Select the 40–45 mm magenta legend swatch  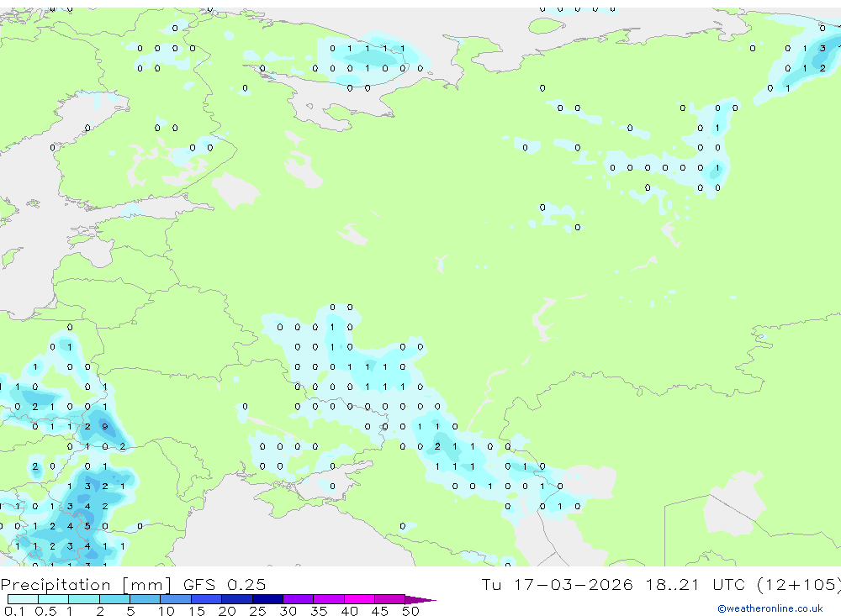click(x=359, y=599)
